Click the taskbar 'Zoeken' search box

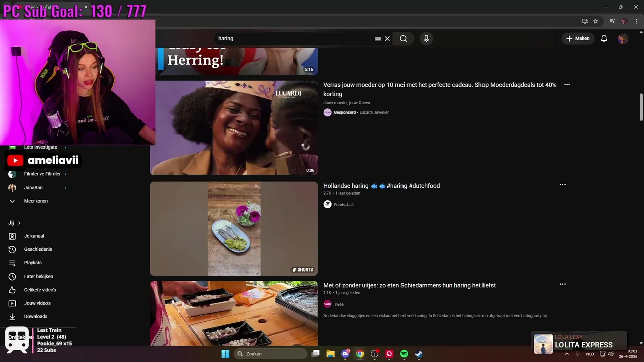click(271, 354)
